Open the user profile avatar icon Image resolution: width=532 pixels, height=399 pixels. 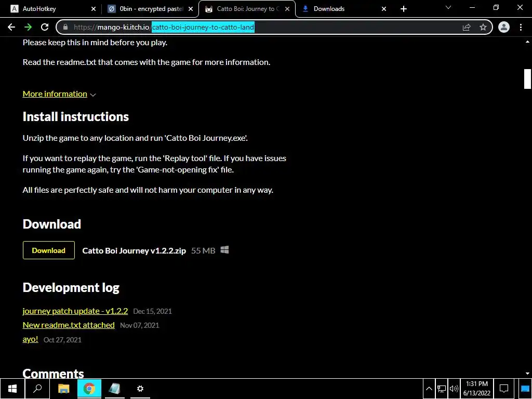pos(504,27)
